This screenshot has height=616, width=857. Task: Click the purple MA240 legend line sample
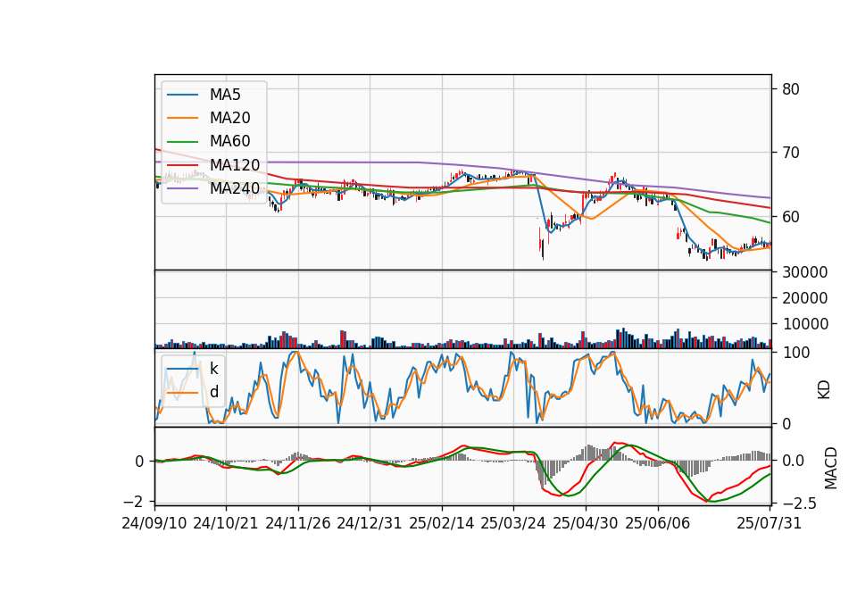coord(182,188)
